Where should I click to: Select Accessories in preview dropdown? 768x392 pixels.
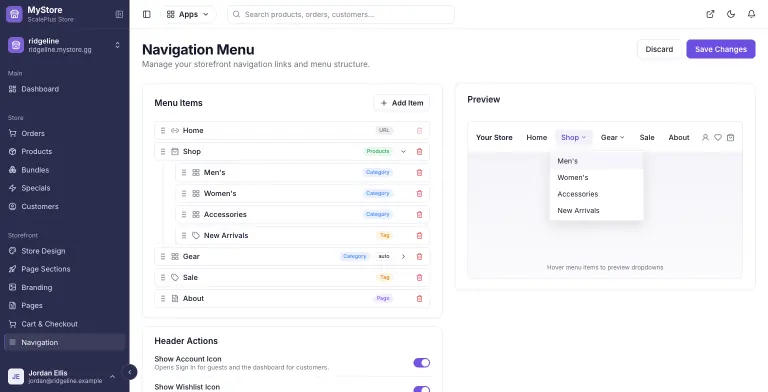pyautogui.click(x=597, y=194)
